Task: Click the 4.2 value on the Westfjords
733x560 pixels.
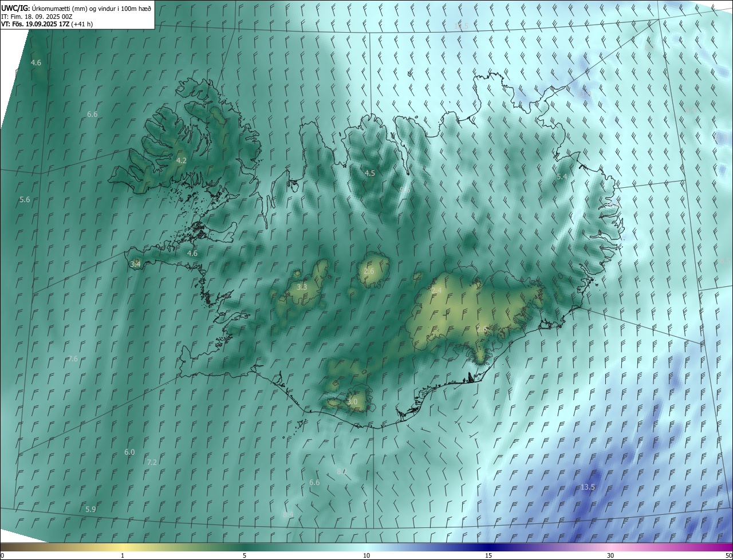Action: point(182,161)
